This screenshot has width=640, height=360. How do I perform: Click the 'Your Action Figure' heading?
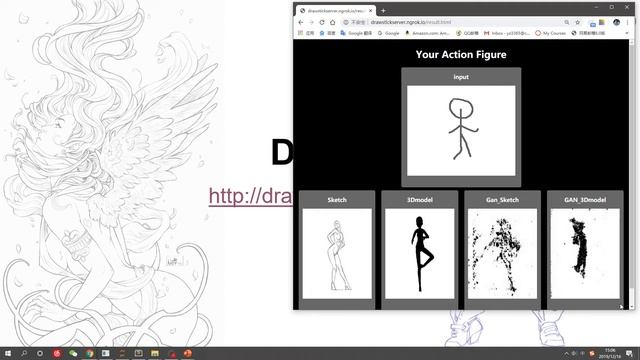pos(461,55)
